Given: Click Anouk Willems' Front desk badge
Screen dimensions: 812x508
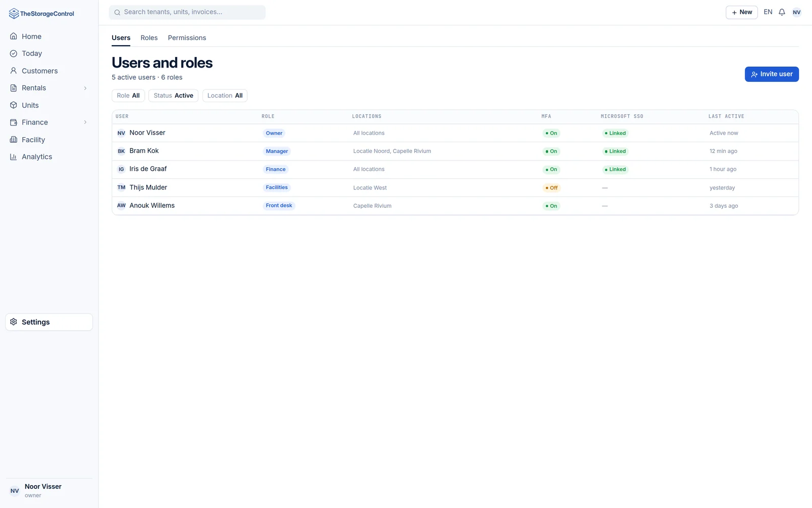Looking at the screenshot, I should [x=279, y=206].
